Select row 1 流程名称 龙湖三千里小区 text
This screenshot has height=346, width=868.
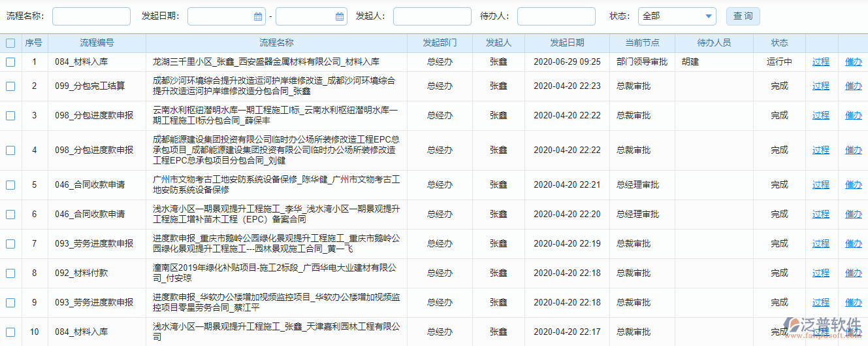click(266, 62)
